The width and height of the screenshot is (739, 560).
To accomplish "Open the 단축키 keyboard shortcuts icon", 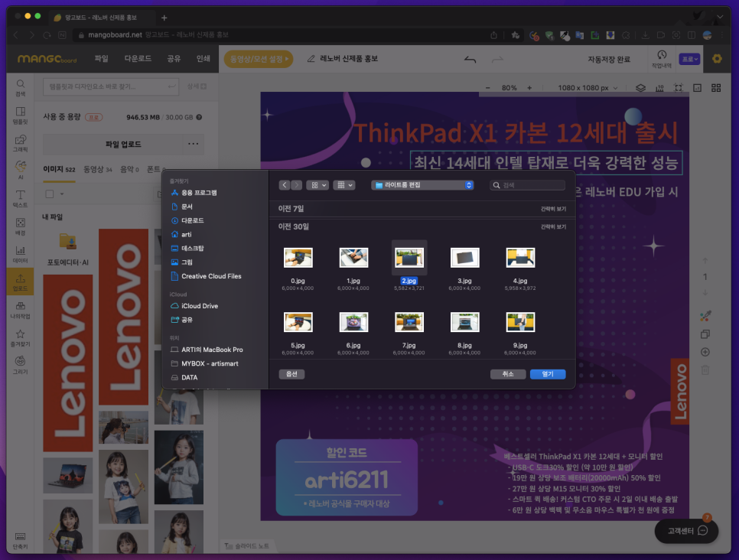I will [20, 541].
